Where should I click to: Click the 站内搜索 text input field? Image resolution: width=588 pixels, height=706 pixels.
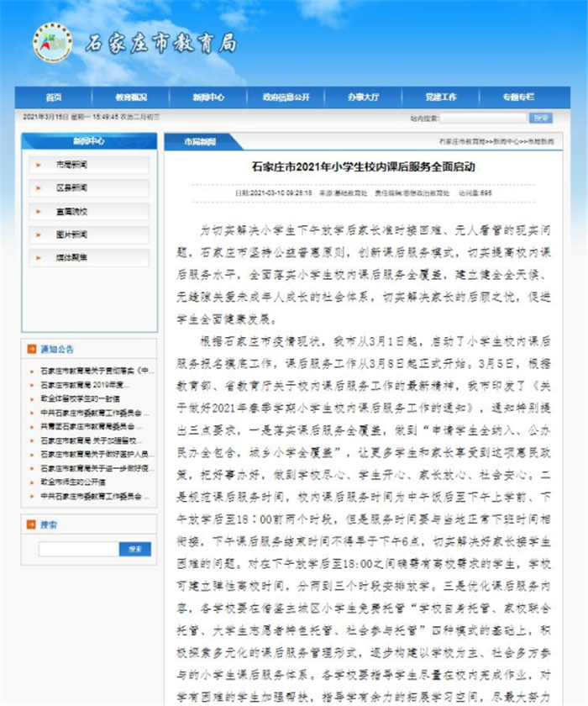click(x=483, y=119)
